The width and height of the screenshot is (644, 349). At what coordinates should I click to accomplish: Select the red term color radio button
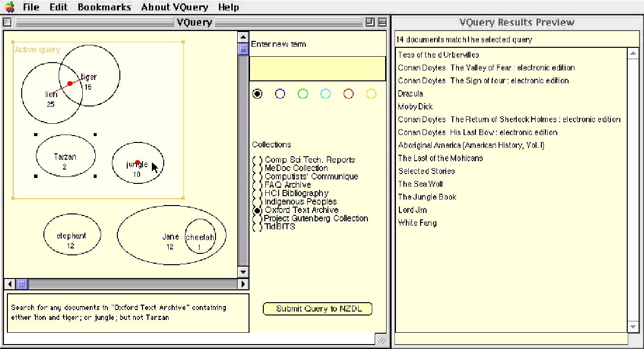tap(349, 94)
